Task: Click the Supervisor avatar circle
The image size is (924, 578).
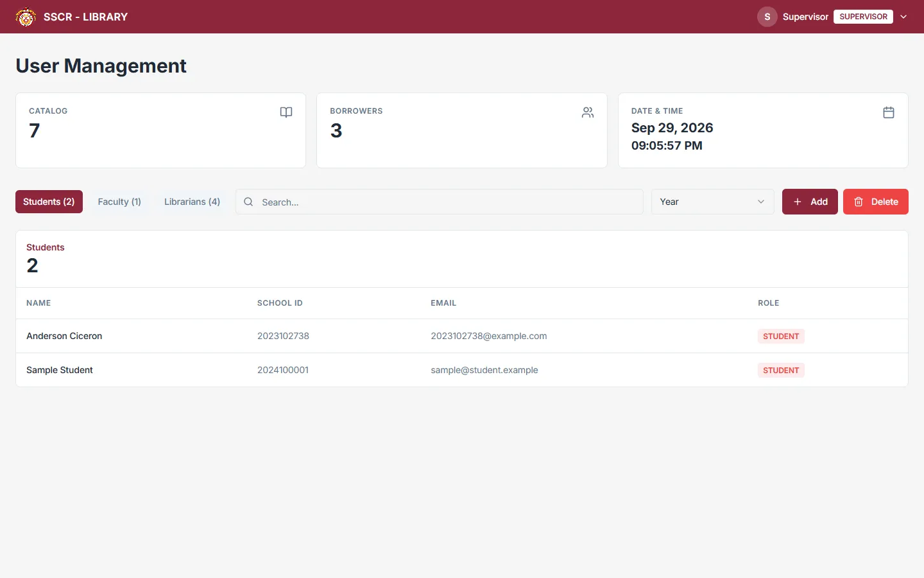Action: pos(767,17)
